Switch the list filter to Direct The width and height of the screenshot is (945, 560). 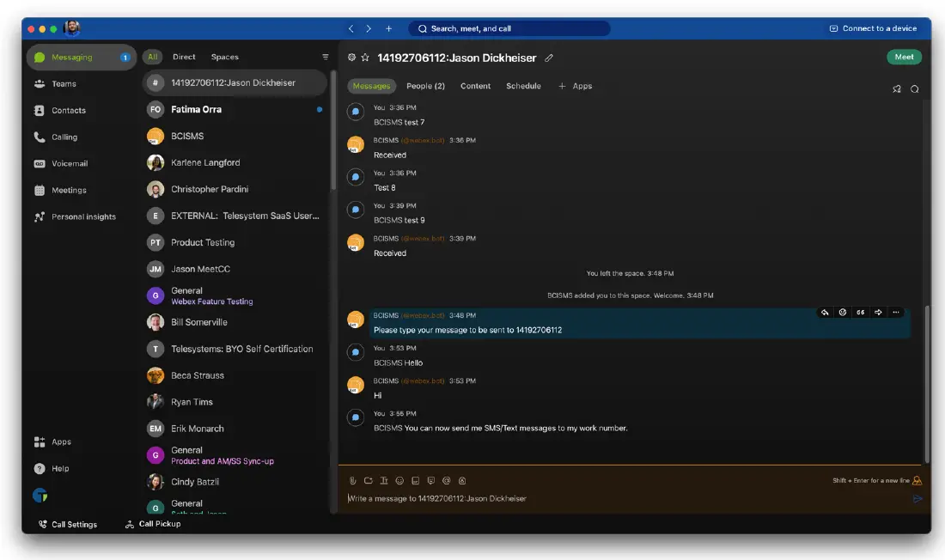coord(184,57)
